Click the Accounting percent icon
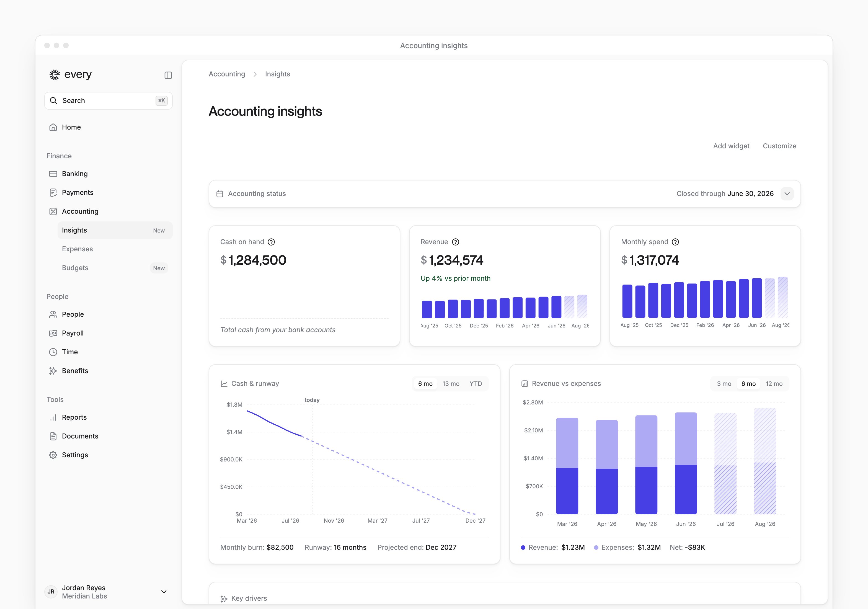 pos(53,211)
